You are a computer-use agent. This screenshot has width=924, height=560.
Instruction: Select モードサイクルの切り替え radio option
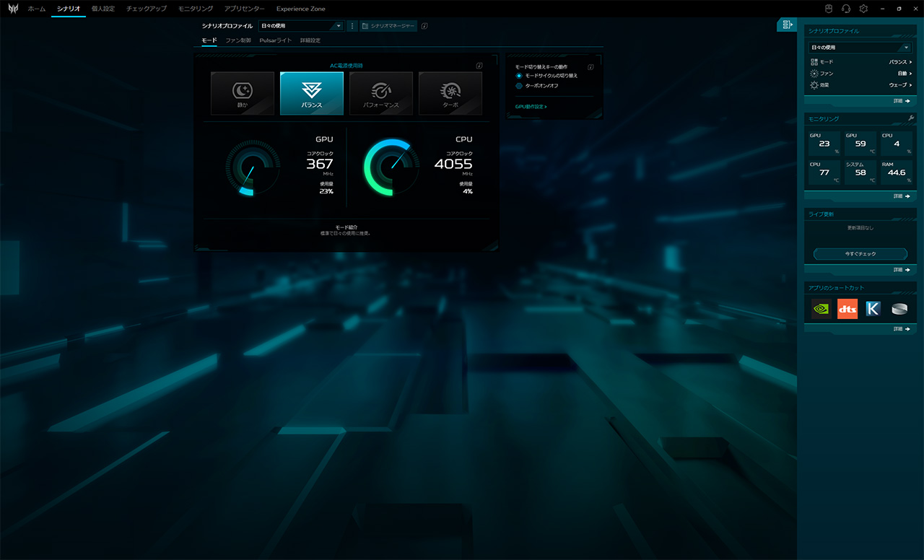tap(519, 76)
